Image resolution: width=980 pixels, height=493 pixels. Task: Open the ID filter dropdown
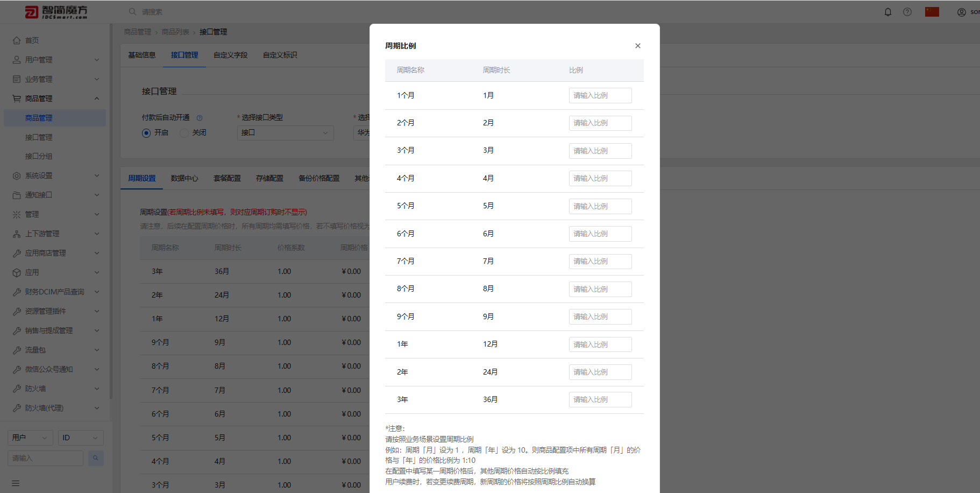[x=81, y=438]
